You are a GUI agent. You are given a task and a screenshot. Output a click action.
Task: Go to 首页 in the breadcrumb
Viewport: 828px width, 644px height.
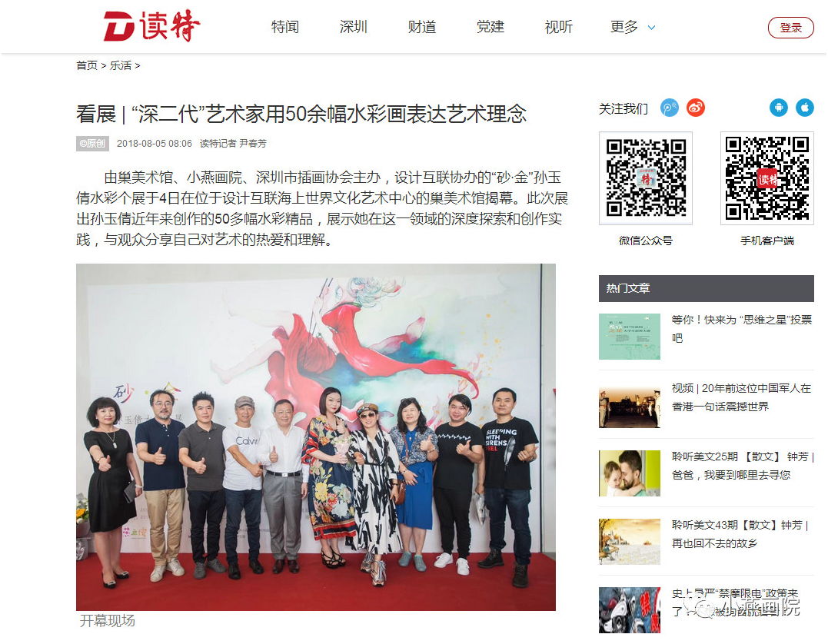point(87,65)
